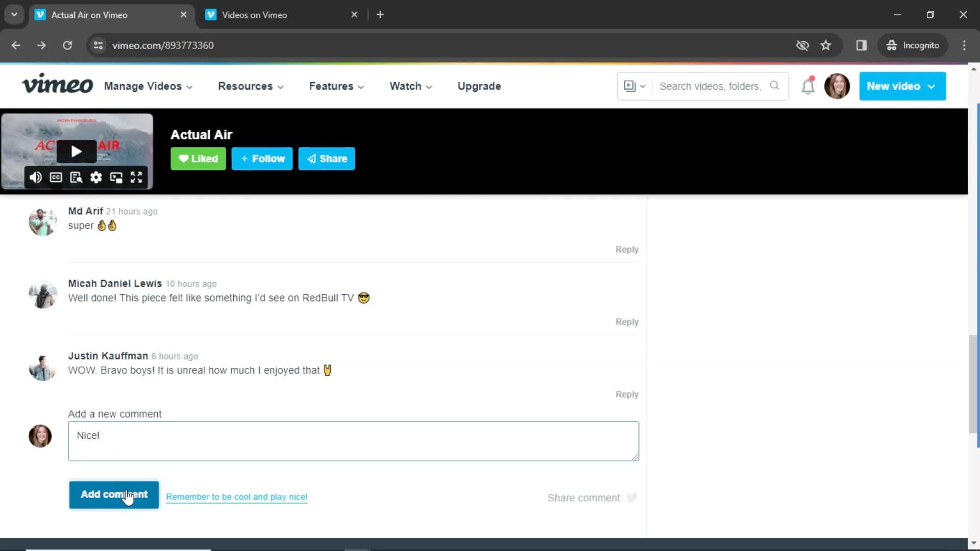This screenshot has height=551, width=980.
Task: Click the subtitles/CC icon
Action: pyautogui.click(x=56, y=178)
